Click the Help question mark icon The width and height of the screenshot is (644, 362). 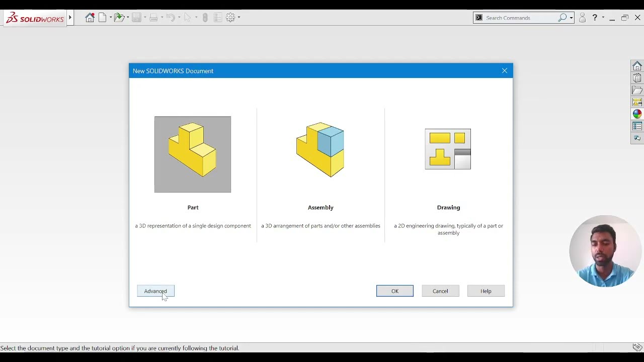pyautogui.click(x=595, y=18)
